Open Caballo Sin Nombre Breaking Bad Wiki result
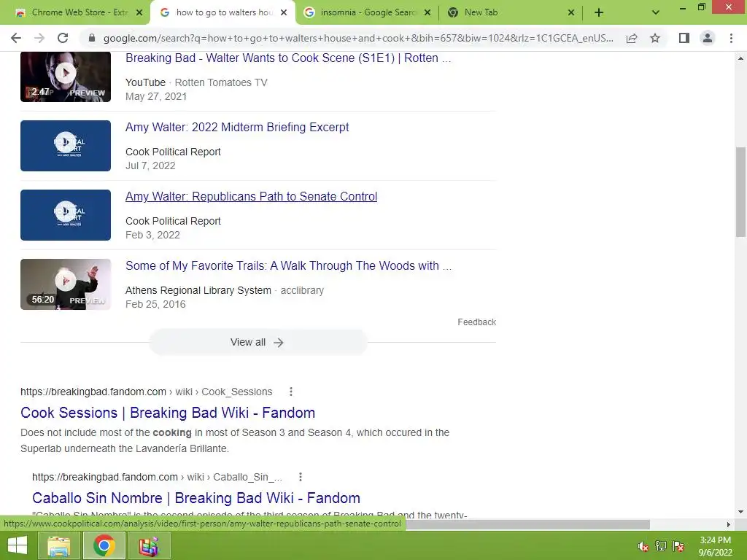 tap(196, 497)
